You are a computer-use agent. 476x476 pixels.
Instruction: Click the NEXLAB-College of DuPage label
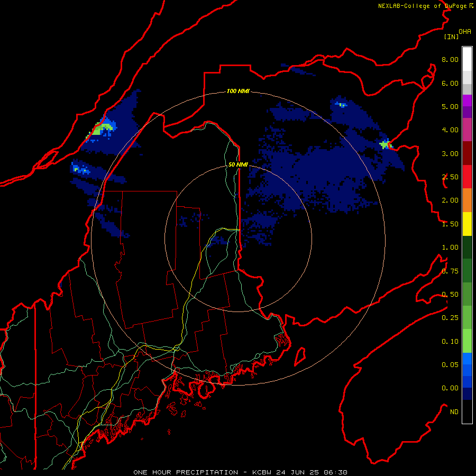pos(422,6)
